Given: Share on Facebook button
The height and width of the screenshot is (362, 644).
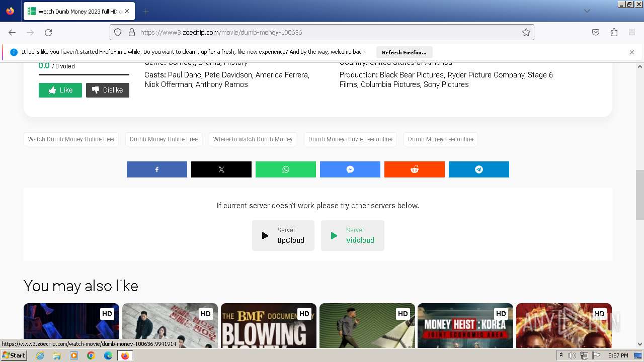Looking at the screenshot, I should (157, 169).
